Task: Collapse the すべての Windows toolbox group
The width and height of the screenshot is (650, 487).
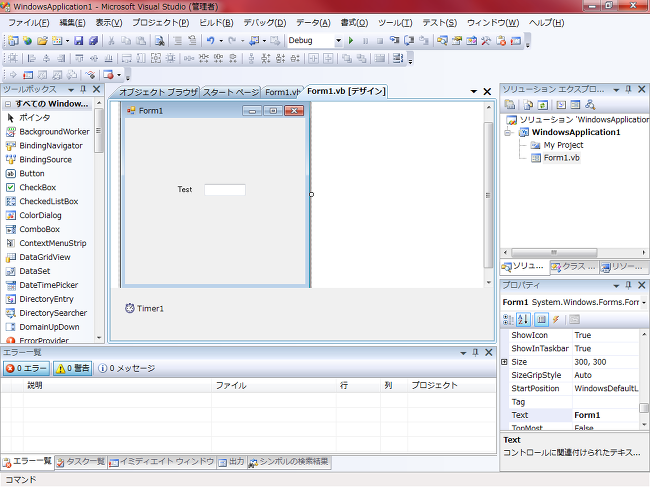Action: (x=8, y=104)
